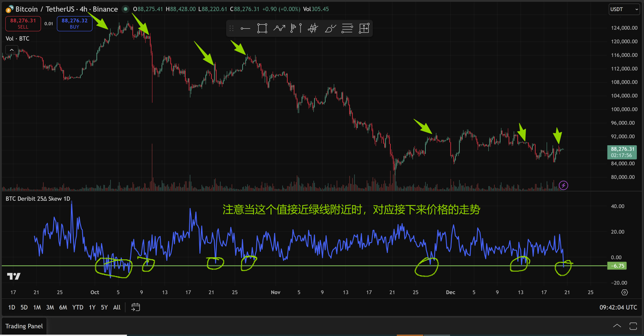Click the TradingView logo on chart
The image size is (644, 336).
(14, 276)
